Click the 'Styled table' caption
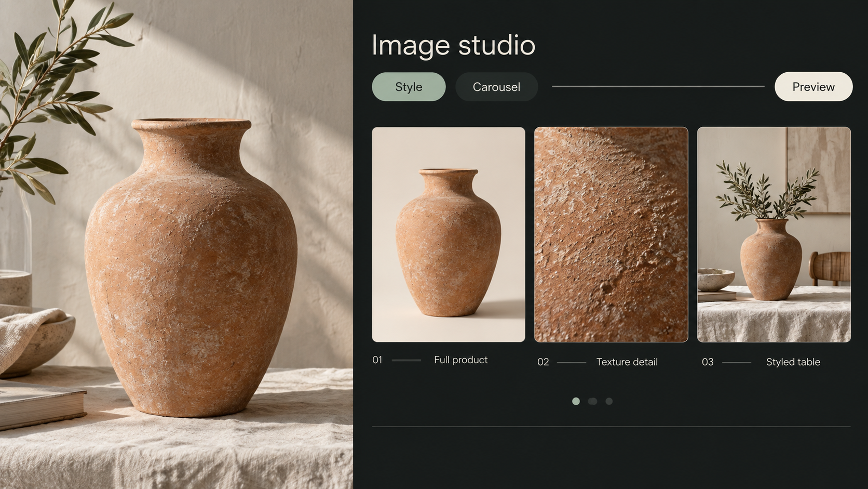 (793, 362)
